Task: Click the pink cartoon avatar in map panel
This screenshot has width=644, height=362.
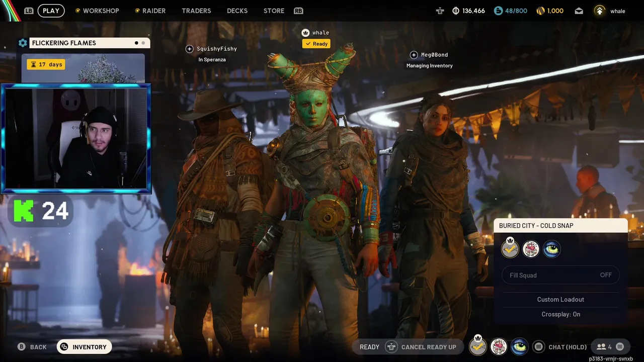Action: (x=531, y=249)
